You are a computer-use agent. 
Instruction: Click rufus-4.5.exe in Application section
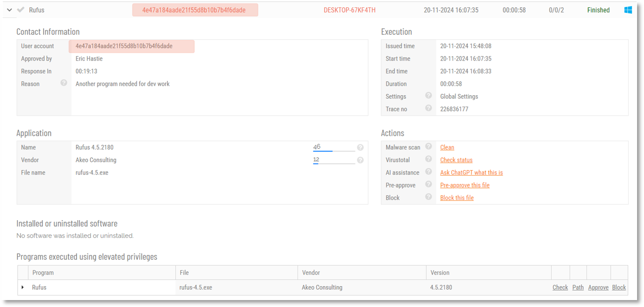click(x=92, y=173)
